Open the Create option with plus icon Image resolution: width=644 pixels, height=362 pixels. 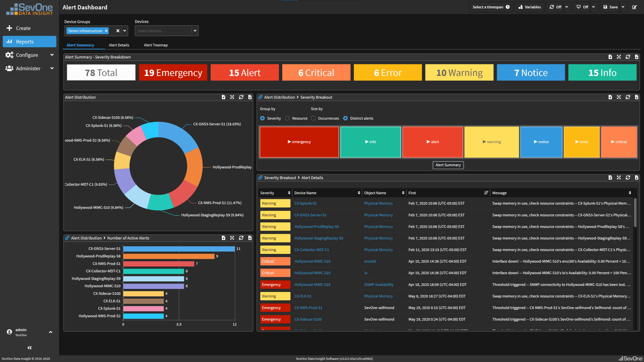(18, 28)
